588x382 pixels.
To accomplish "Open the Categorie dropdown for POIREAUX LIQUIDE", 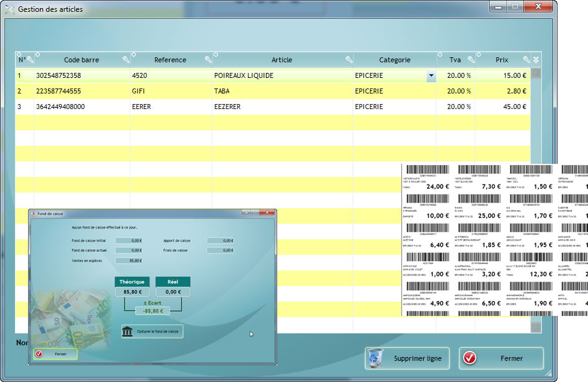I will [x=430, y=76].
